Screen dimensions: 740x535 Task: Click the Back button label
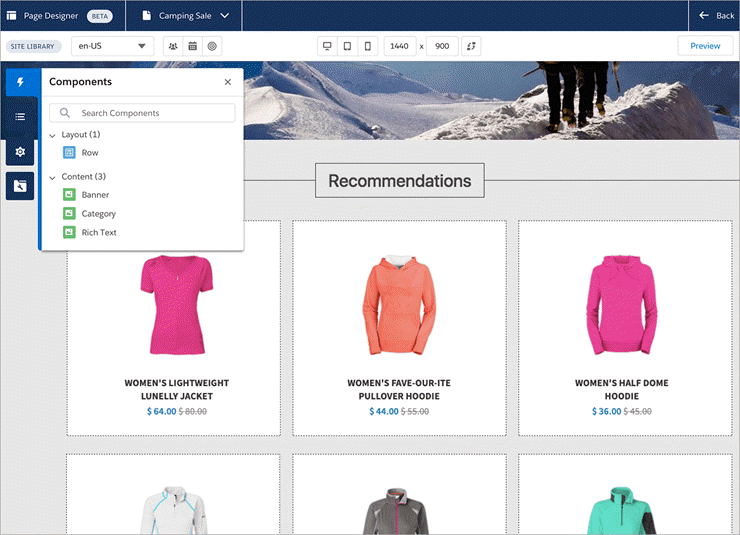click(x=725, y=16)
